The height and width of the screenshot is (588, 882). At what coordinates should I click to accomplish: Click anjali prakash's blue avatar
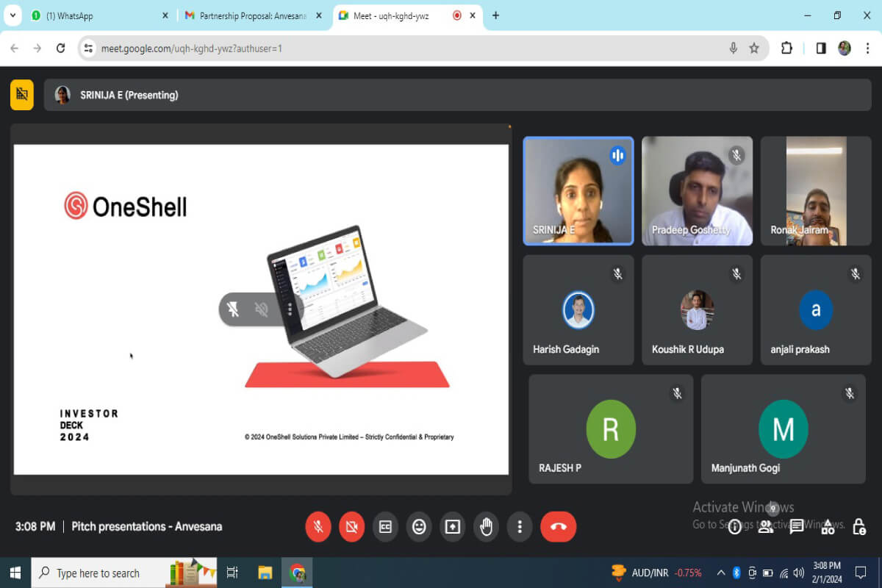[816, 310]
